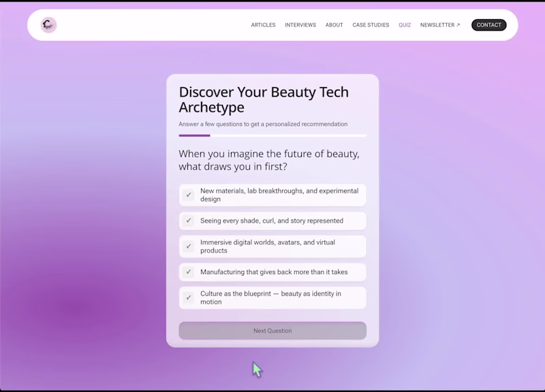Check the Immersive digital worlds box
This screenshot has height=392, width=545.
tap(189, 246)
